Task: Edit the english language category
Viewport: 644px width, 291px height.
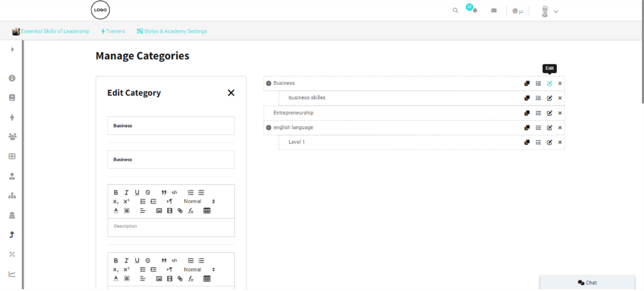Action: 550,127
